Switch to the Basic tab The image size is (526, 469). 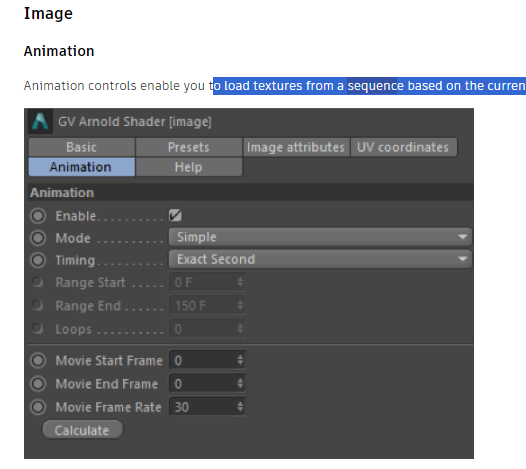click(82, 147)
